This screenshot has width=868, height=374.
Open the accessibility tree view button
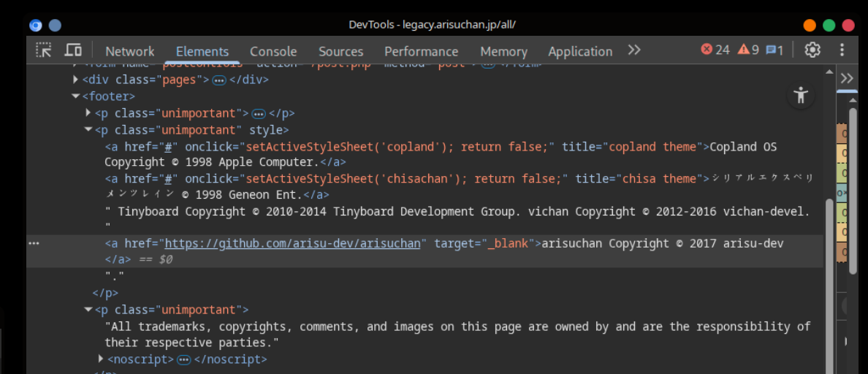801,95
